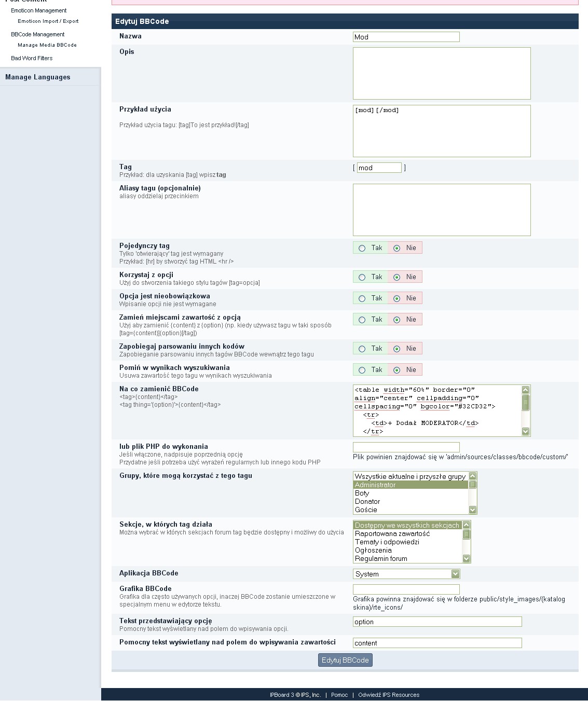This screenshot has height=701, width=588.
Task: Open BBCode Management sidebar item
Action: pyautogui.click(x=38, y=34)
